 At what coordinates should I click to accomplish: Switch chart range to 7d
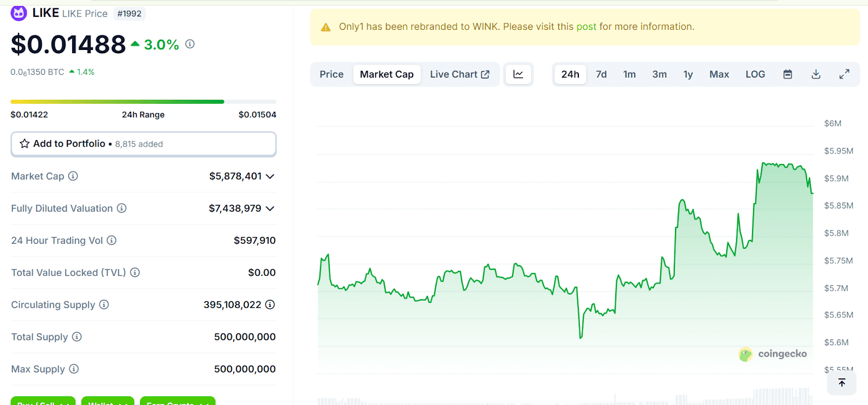601,74
